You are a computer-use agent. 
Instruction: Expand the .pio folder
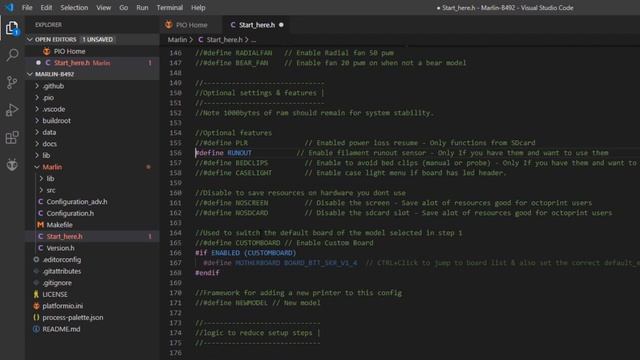tap(37, 98)
